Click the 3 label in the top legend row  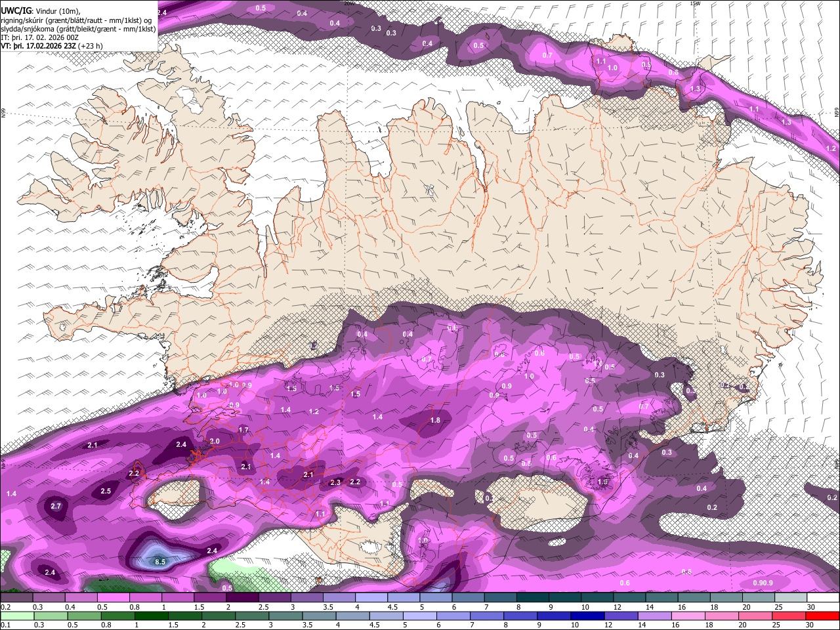pyautogui.click(x=293, y=607)
